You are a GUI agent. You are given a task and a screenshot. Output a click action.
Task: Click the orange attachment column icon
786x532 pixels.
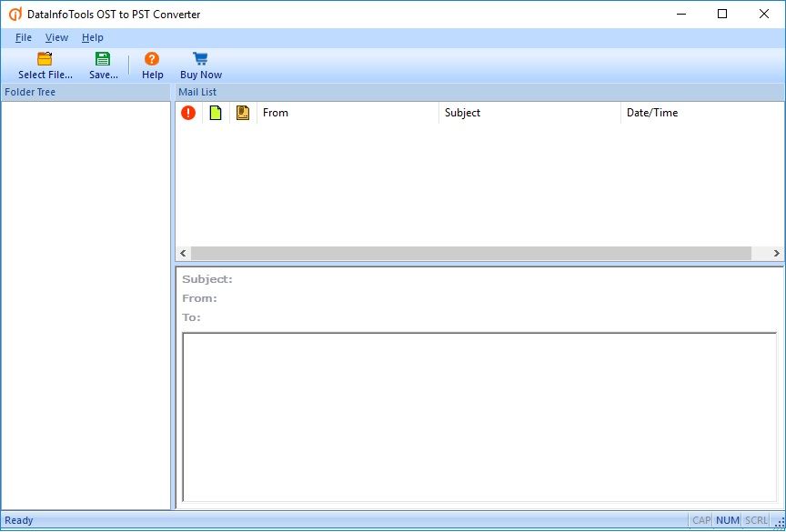(243, 113)
